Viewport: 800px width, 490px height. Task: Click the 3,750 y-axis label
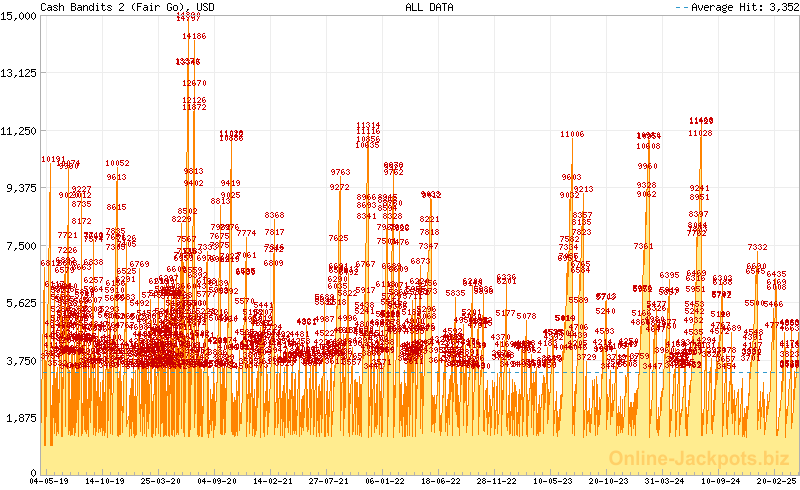point(23,360)
